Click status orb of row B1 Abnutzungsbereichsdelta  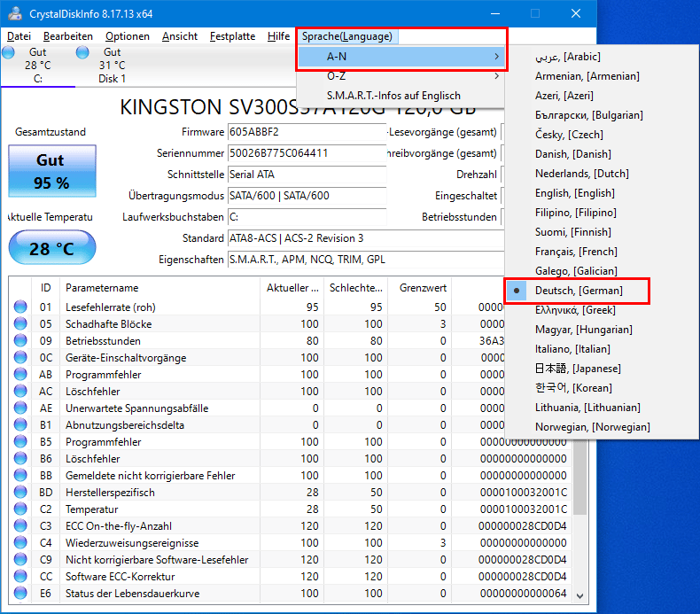(20, 424)
